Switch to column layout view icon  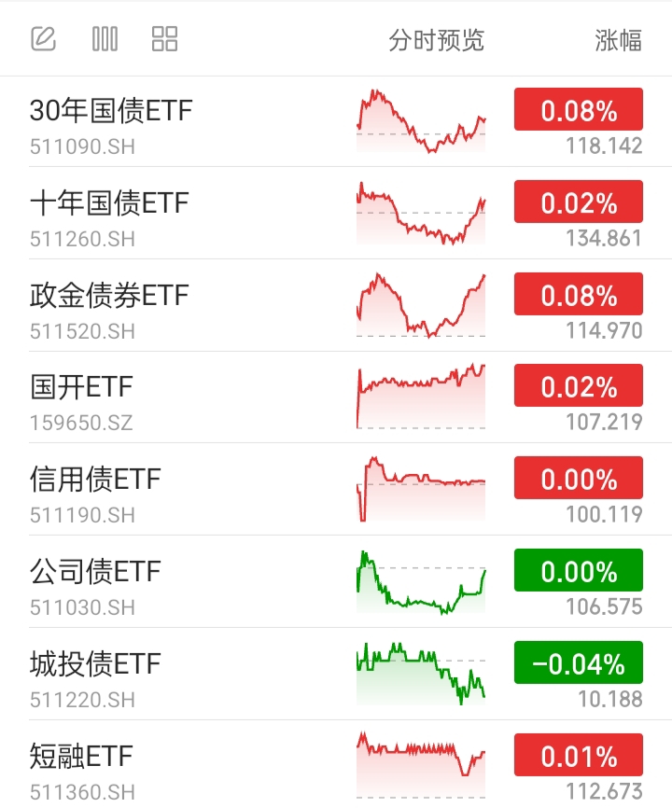pyautogui.click(x=105, y=38)
